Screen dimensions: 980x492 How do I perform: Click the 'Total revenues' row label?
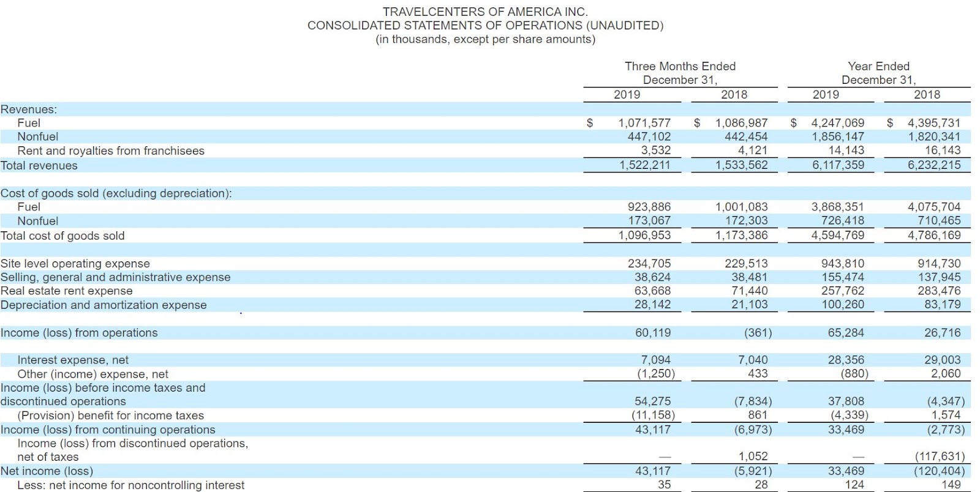39,165
